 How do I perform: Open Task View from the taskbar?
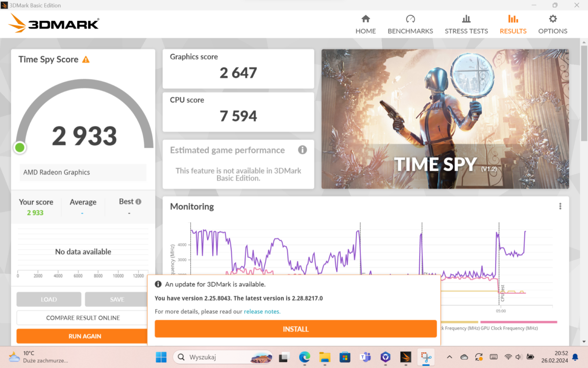283,357
